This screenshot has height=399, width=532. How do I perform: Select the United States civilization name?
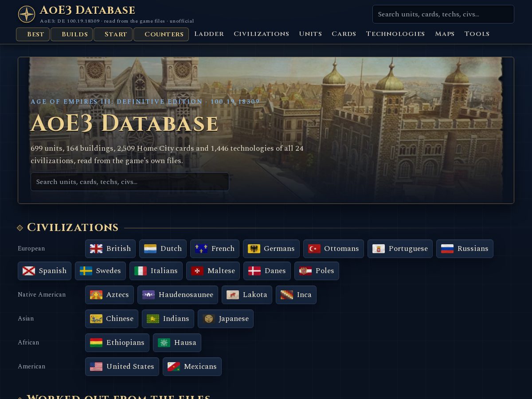pos(130,367)
